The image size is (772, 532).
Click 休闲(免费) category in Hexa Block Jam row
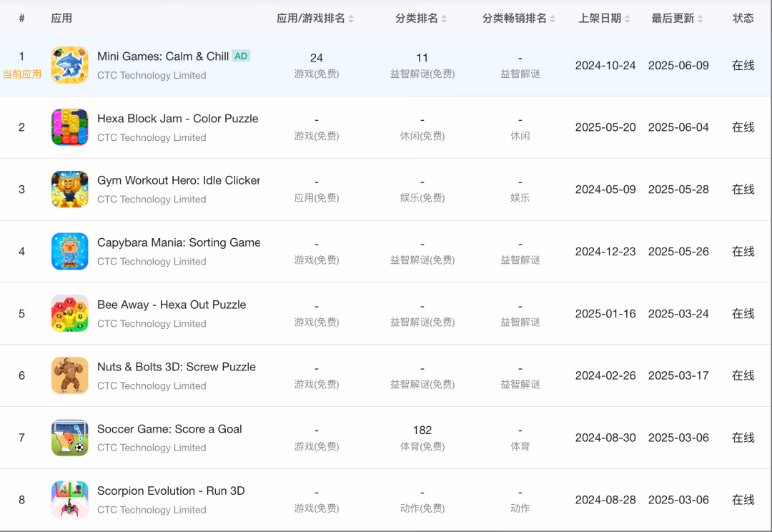pyautogui.click(x=422, y=136)
